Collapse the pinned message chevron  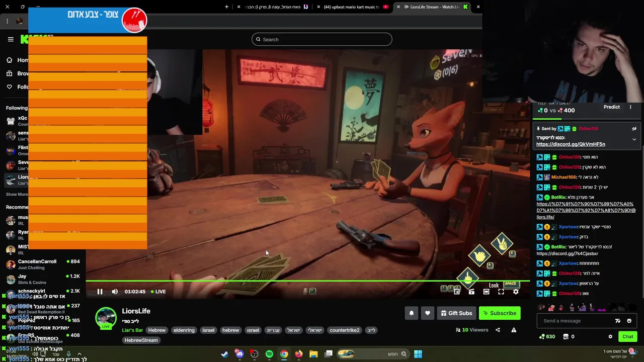(x=634, y=139)
